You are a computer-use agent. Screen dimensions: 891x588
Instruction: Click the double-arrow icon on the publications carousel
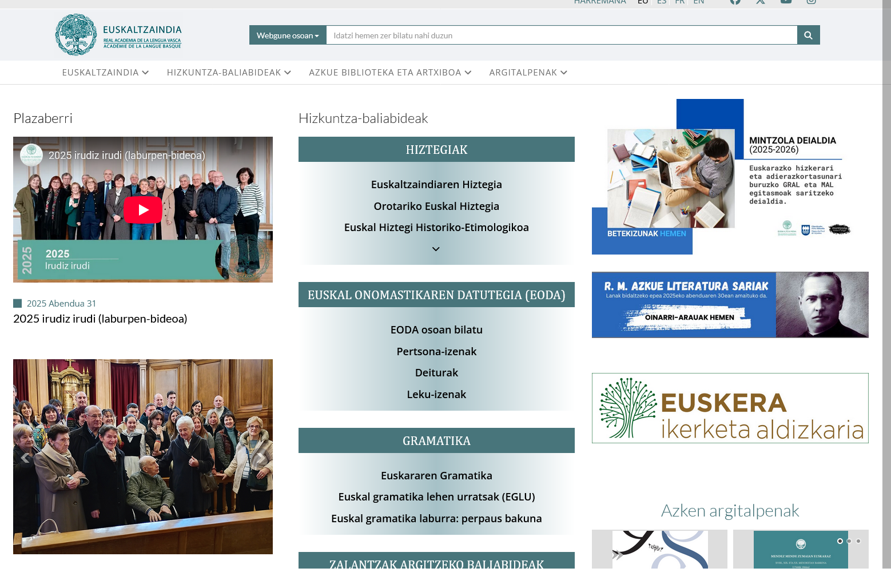(x=618, y=554)
